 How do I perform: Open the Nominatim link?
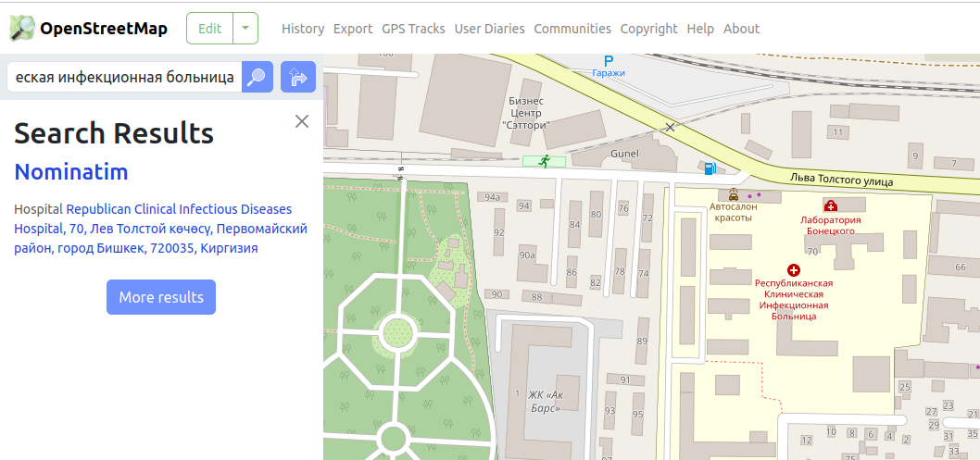(x=71, y=171)
